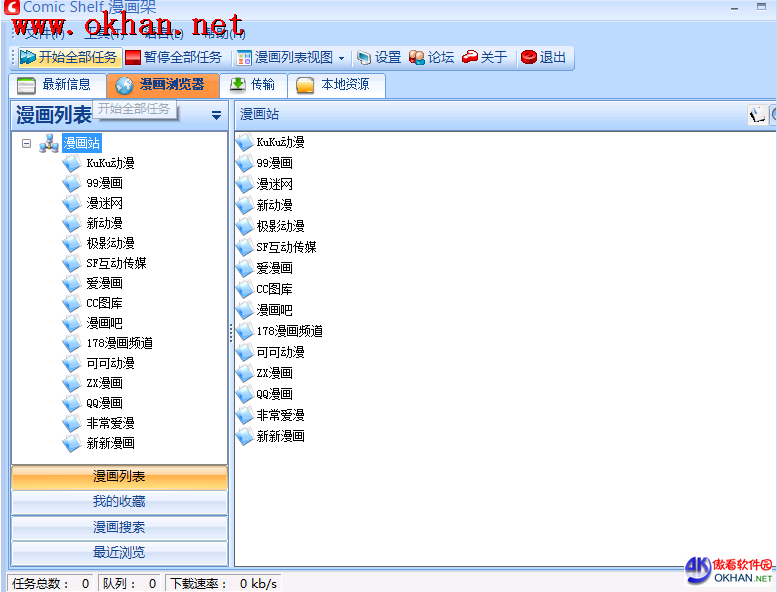Click the splitter handle between panels

point(230,333)
